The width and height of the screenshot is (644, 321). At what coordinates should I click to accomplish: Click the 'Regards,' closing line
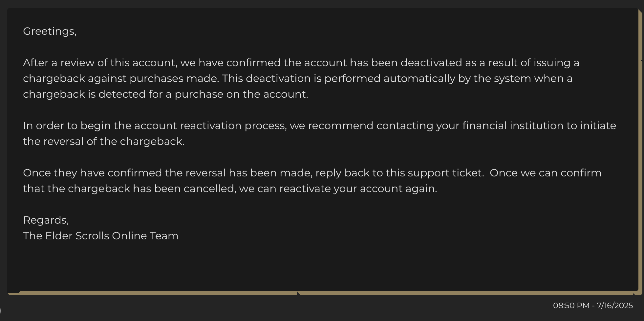[x=46, y=220]
